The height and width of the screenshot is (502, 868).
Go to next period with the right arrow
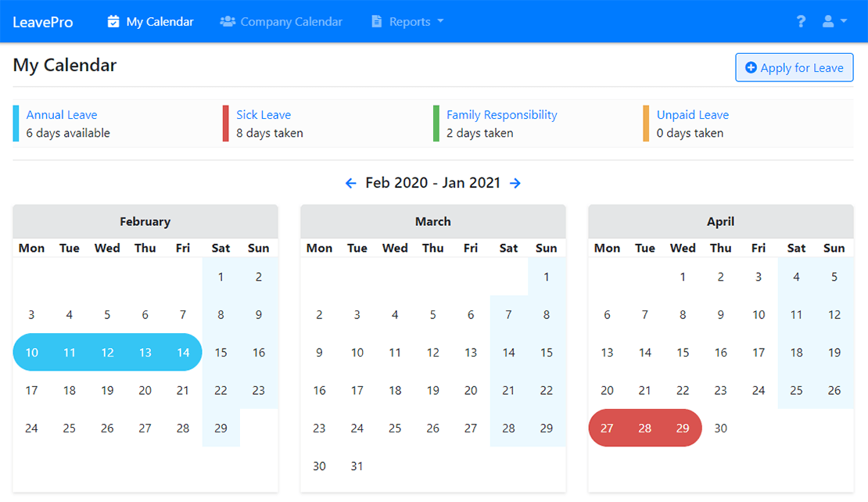(x=515, y=183)
